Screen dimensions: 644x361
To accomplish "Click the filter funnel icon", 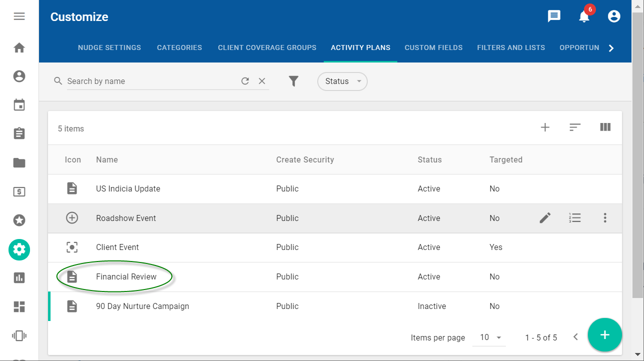I will [x=294, y=81].
